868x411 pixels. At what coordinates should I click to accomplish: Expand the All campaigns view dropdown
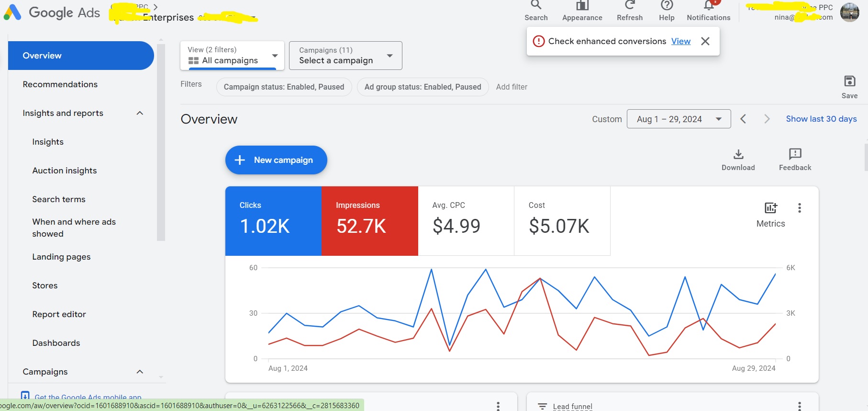(233, 56)
